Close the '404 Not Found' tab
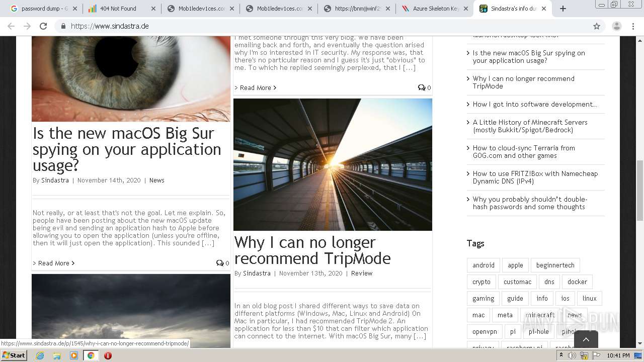The image size is (644, 362). [x=152, y=9]
